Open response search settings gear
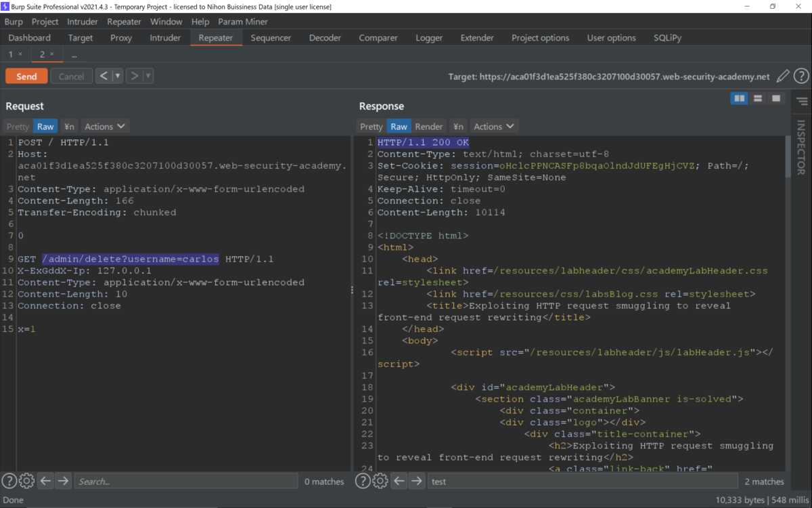Image resolution: width=812 pixels, height=508 pixels. 381,481
